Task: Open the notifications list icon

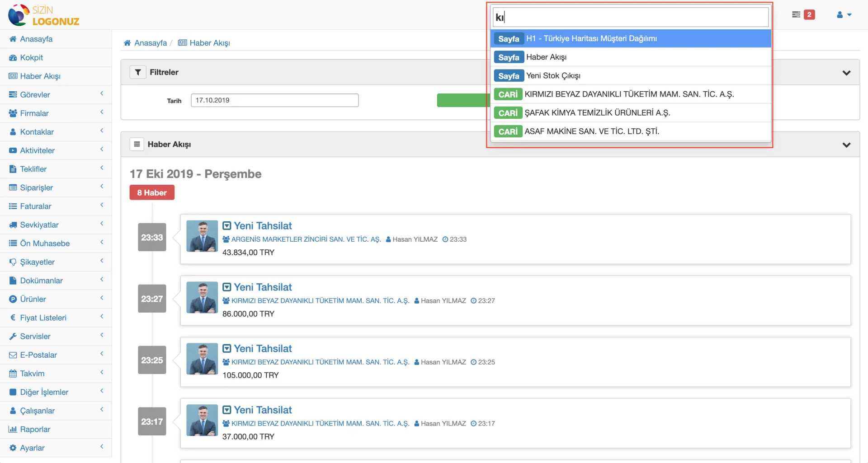Action: coord(796,15)
